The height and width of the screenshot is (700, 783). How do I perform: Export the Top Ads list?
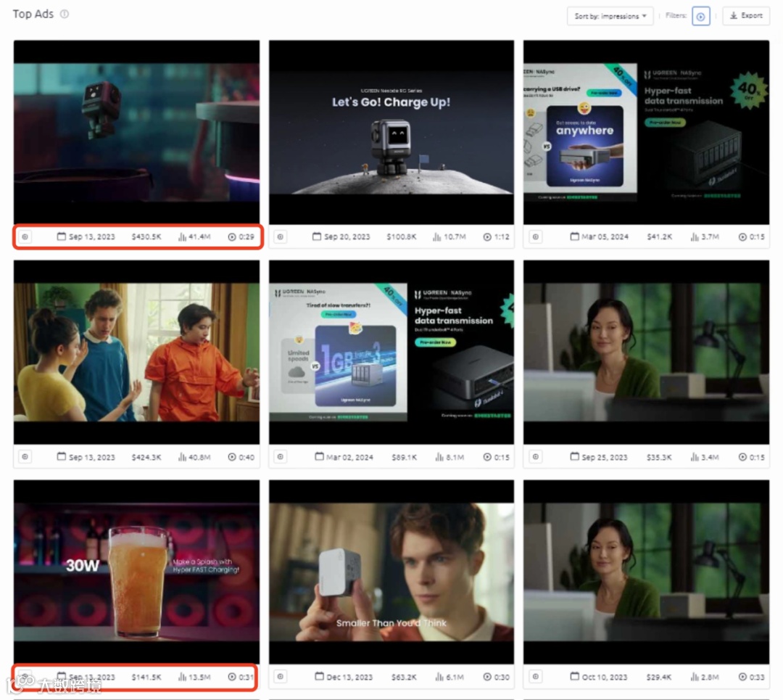(746, 16)
